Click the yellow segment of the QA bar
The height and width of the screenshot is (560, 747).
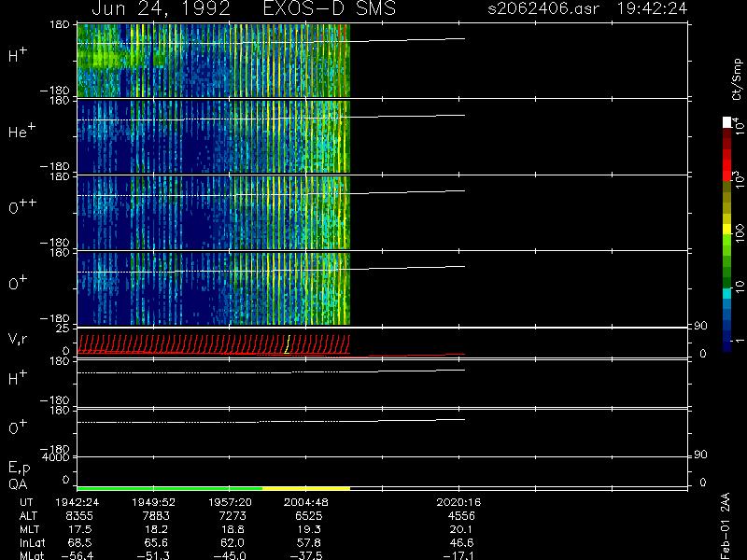pos(306,488)
